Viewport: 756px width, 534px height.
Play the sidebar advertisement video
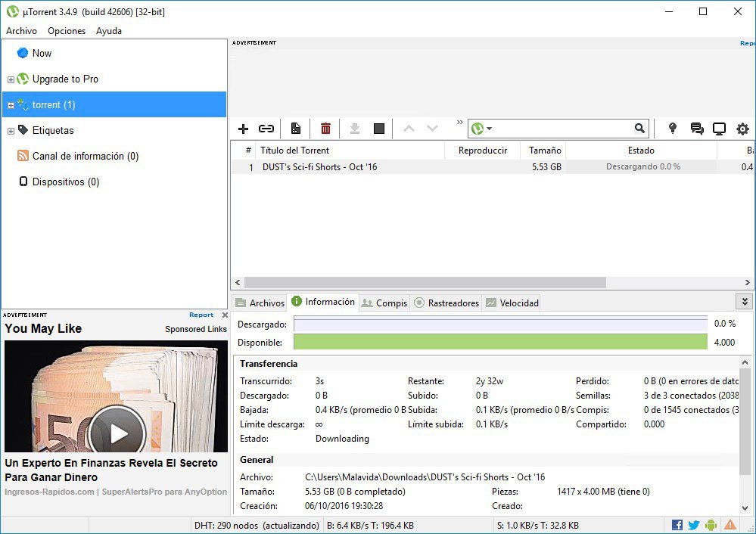(x=116, y=433)
